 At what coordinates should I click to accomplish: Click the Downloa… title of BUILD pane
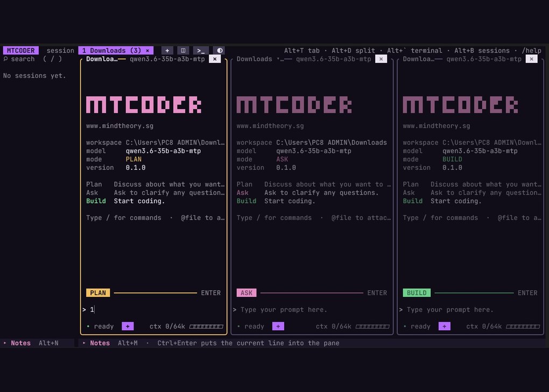point(419,59)
